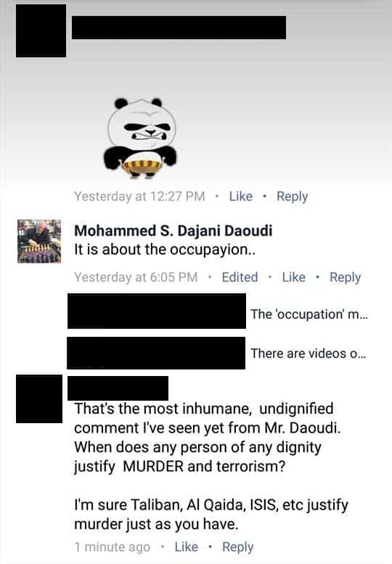Image resolution: width=392 pixels, height=564 pixels.
Task: Open the redacted avatar at the top
Action: (41, 31)
